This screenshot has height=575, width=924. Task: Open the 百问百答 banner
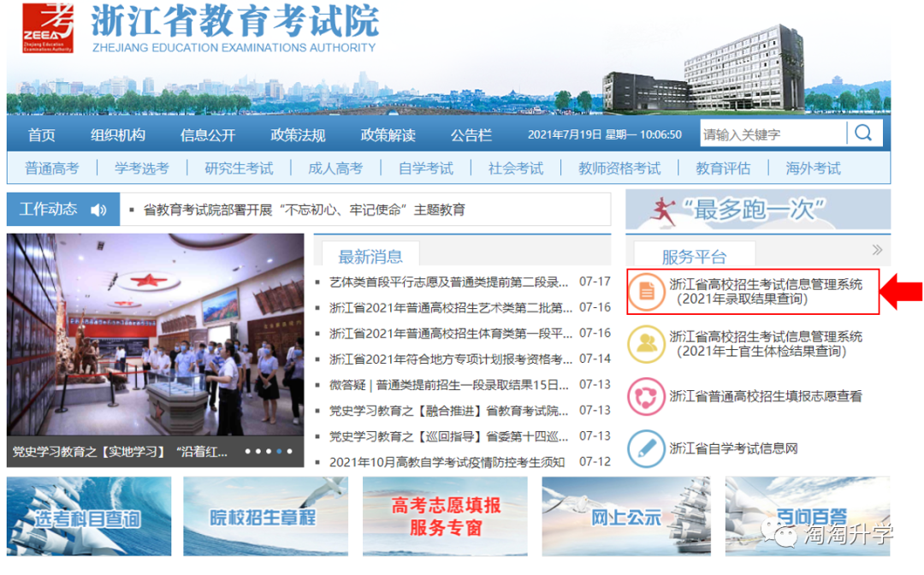click(808, 517)
